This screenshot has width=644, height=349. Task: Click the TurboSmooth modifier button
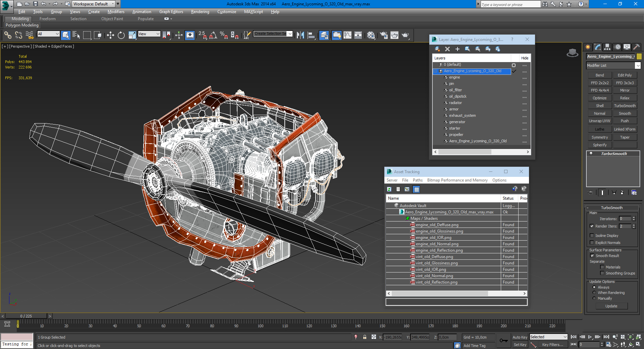coord(625,106)
